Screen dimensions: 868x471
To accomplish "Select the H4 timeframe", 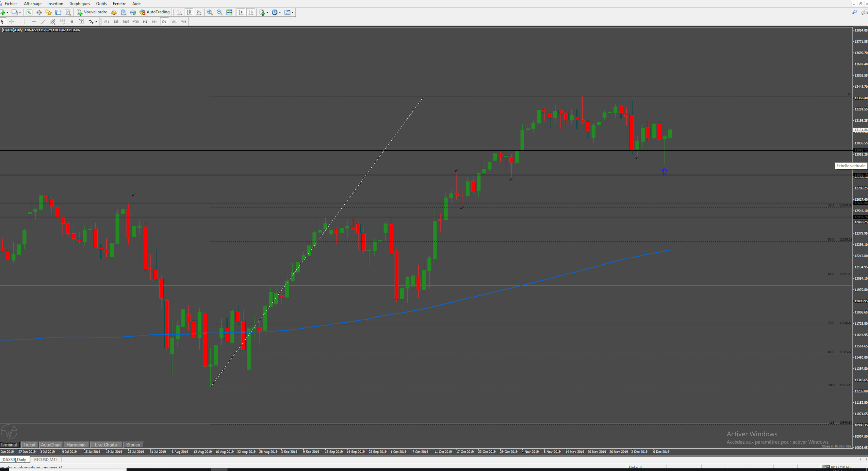I will (x=154, y=22).
